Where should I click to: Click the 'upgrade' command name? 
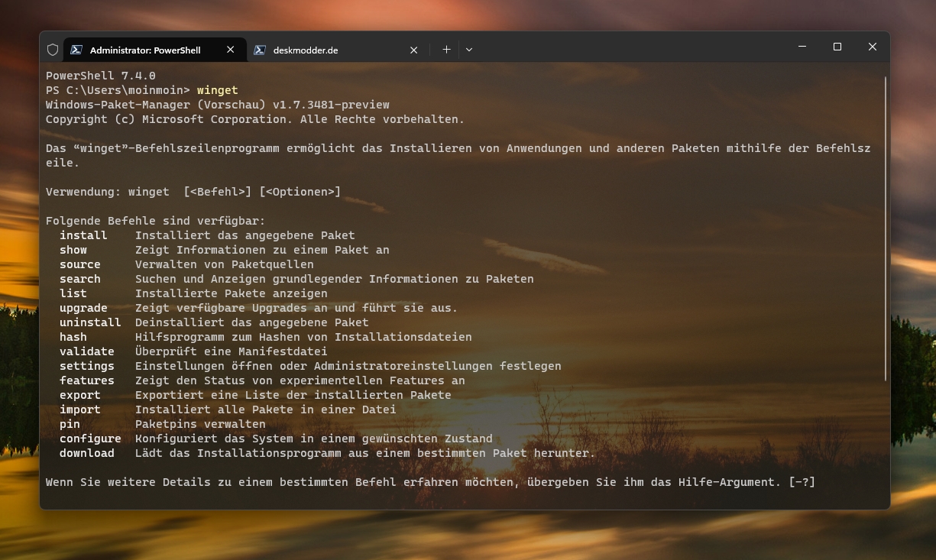coord(83,308)
